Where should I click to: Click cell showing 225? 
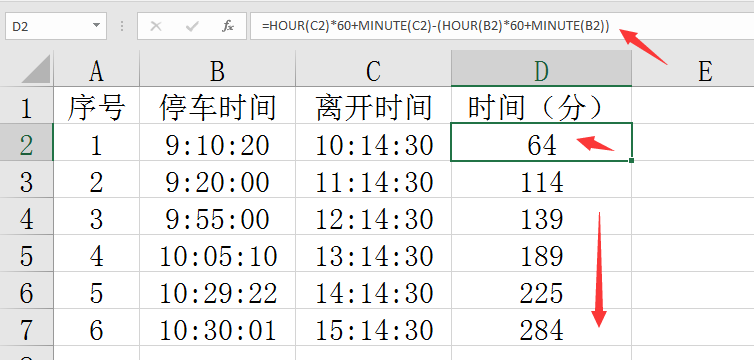click(541, 290)
